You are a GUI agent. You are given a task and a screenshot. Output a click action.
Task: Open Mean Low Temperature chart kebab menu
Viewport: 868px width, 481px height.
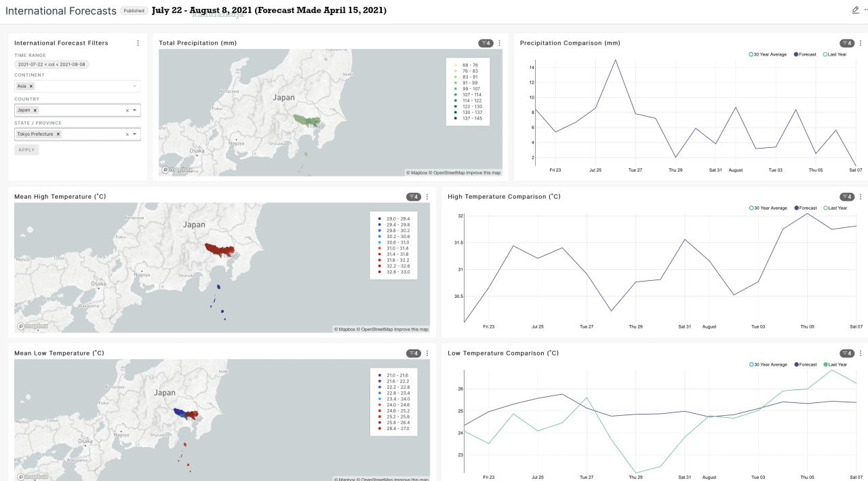click(427, 353)
